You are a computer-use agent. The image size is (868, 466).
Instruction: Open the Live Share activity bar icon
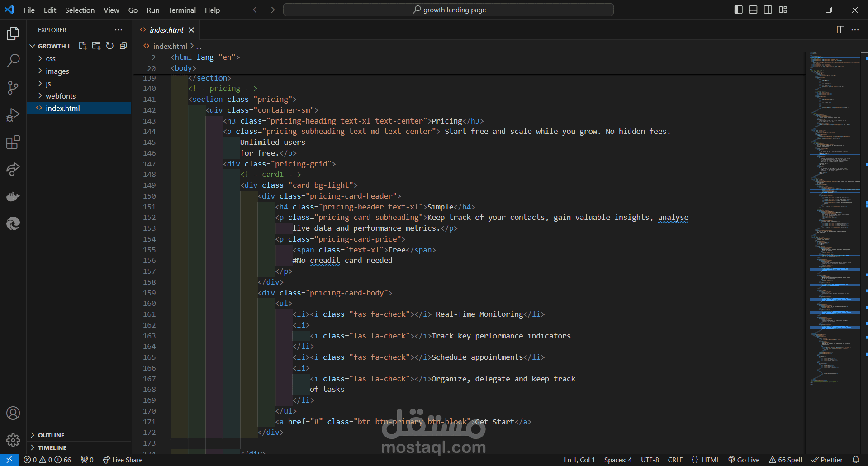coord(13,169)
